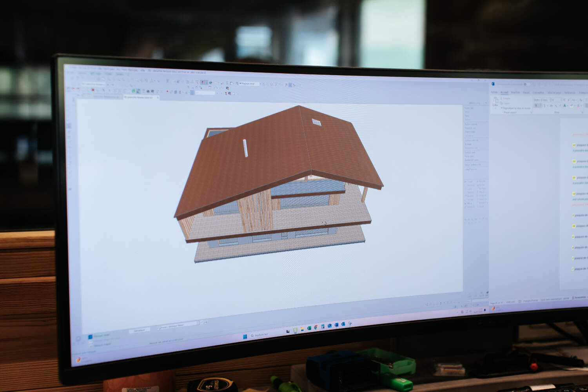Click the Rechercher taskbar search box

261,335
